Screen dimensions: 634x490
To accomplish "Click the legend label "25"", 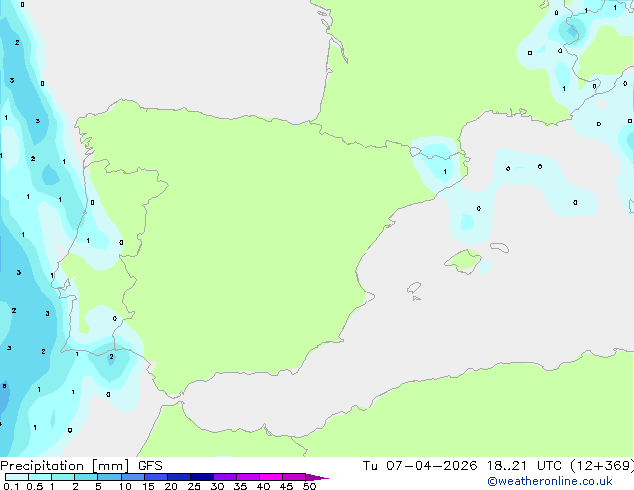I will pos(194,486).
